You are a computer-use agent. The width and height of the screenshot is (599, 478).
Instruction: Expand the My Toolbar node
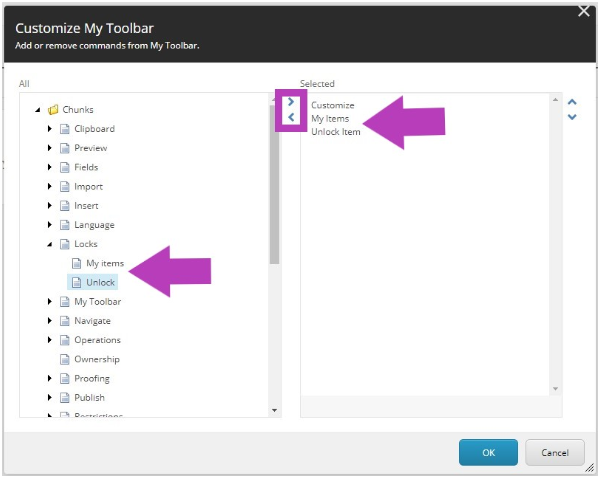[49, 301]
